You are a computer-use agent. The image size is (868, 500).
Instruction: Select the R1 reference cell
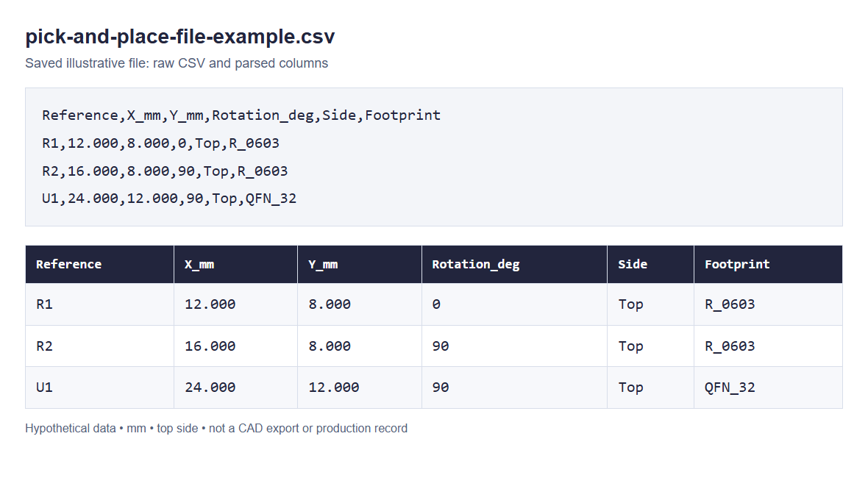pos(99,304)
